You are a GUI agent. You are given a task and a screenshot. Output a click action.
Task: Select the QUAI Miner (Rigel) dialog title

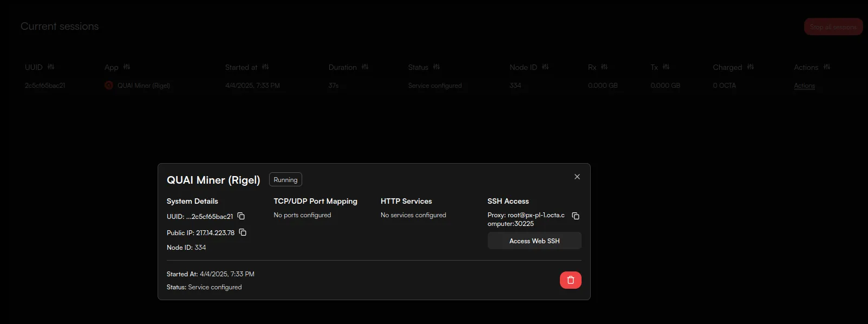[x=213, y=180]
